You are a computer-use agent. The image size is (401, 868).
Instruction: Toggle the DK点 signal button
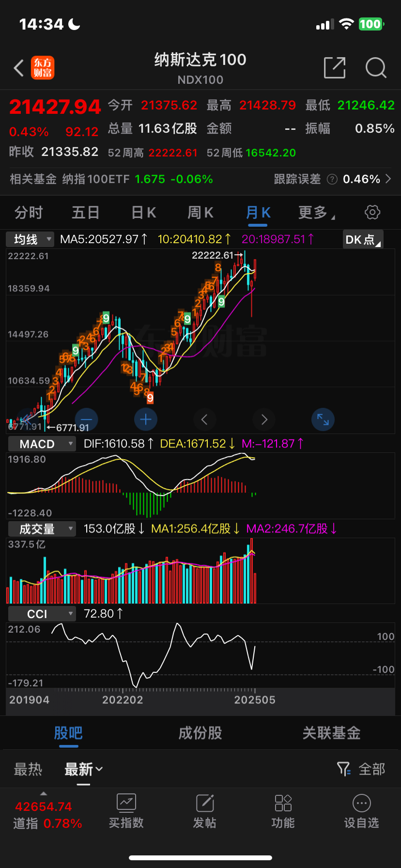coord(363,239)
